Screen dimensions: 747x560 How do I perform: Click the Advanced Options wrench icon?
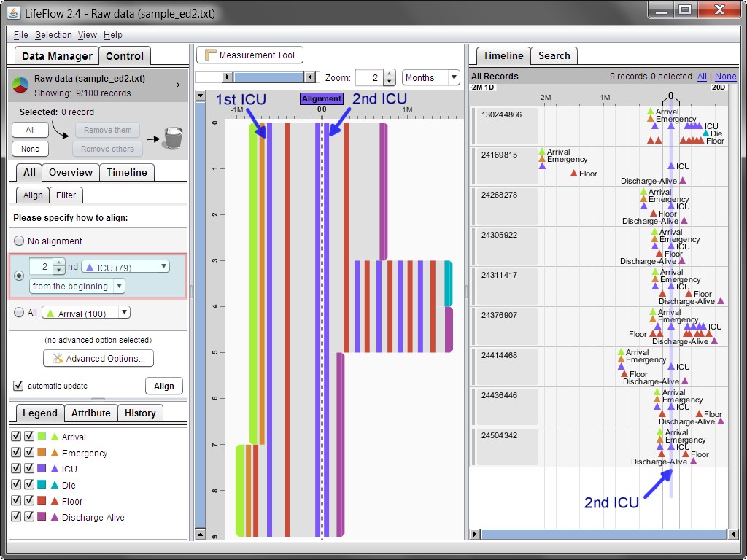tap(58, 359)
